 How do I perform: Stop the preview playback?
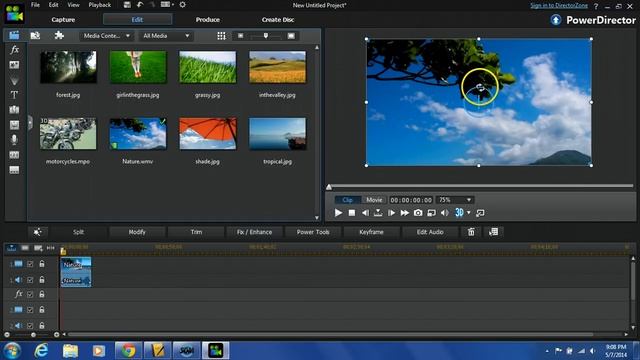click(x=351, y=213)
